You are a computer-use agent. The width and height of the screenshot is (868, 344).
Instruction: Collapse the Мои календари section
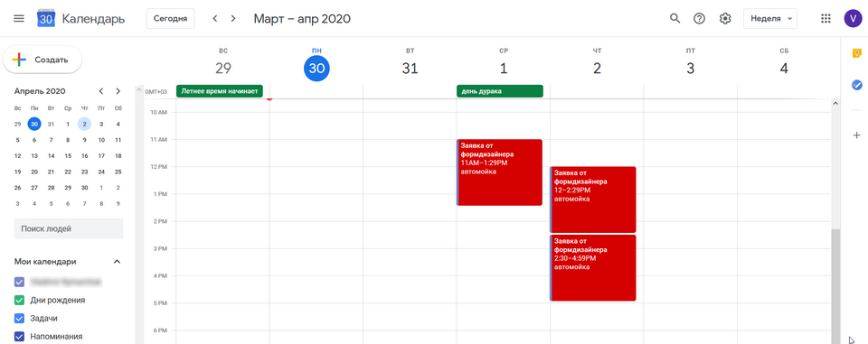pyautogui.click(x=117, y=262)
